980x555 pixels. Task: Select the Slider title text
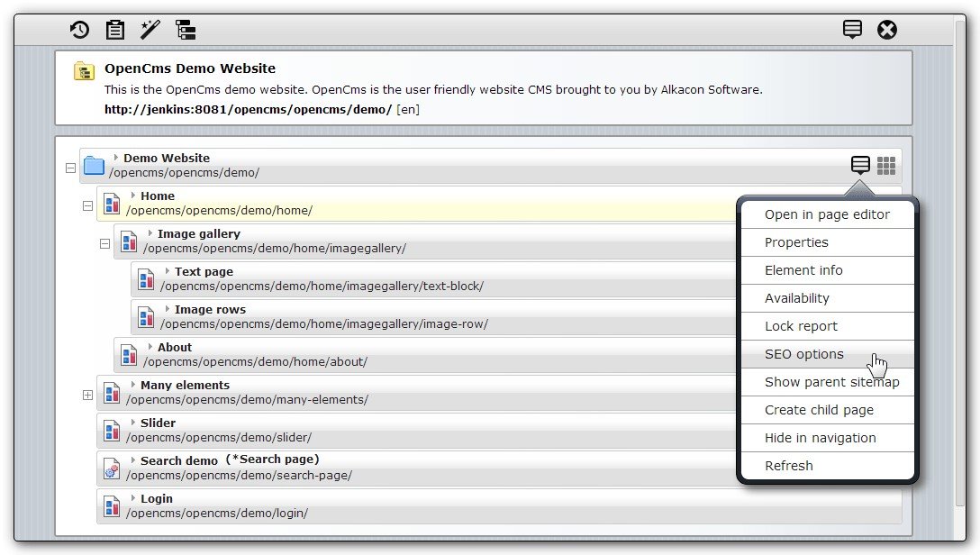point(159,423)
